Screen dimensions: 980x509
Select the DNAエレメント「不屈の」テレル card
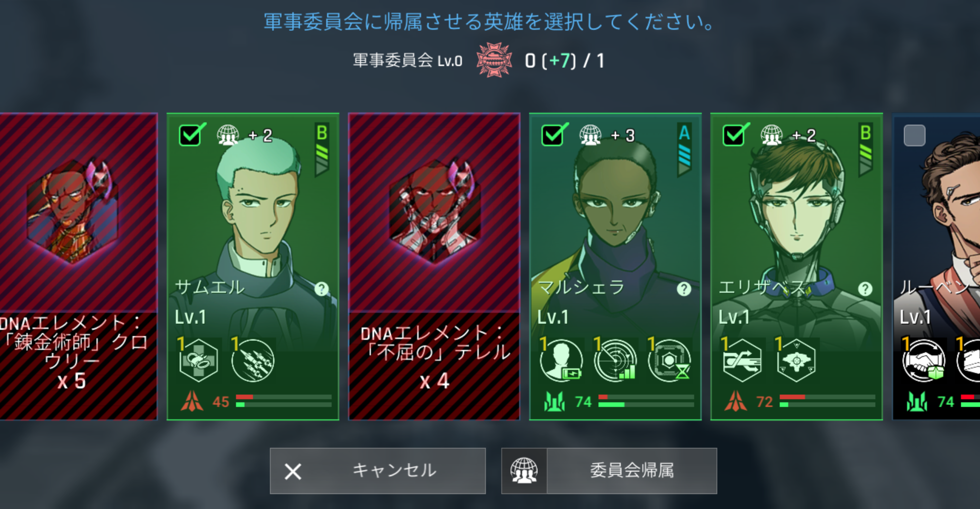point(434,266)
